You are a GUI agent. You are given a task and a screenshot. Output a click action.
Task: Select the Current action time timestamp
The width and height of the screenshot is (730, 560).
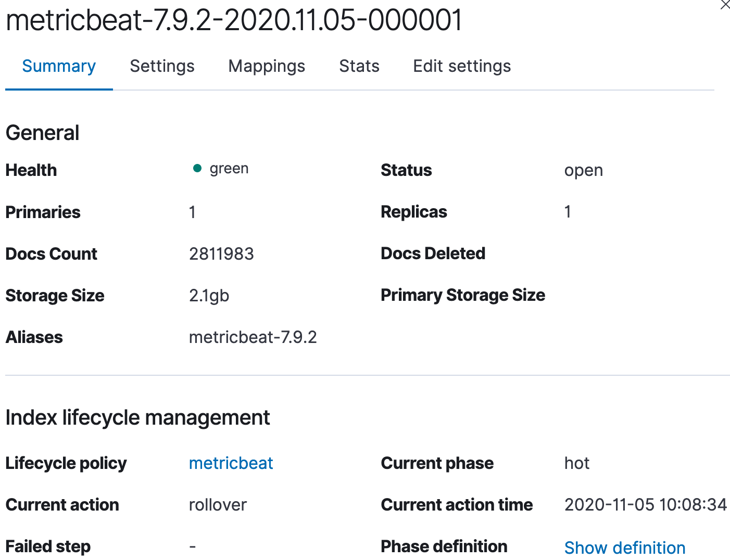click(645, 505)
